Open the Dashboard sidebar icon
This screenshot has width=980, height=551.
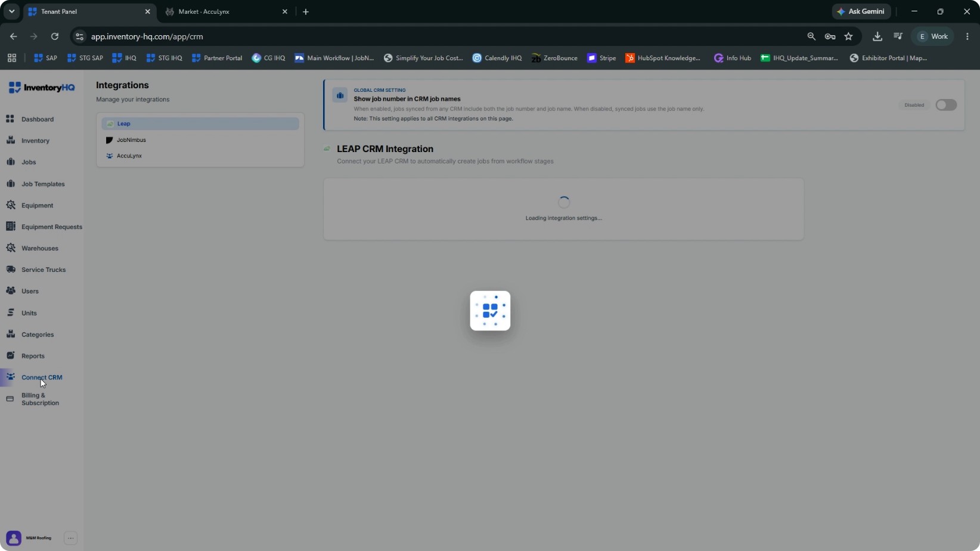(10, 119)
